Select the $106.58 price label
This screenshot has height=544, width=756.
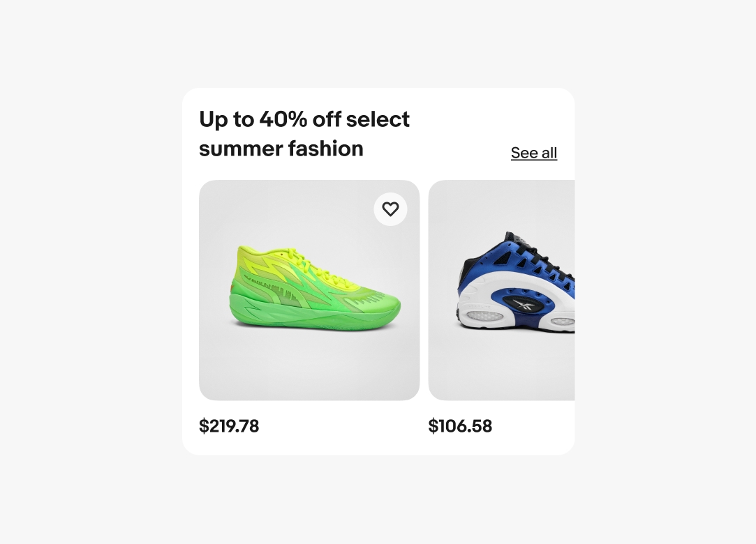(460, 426)
